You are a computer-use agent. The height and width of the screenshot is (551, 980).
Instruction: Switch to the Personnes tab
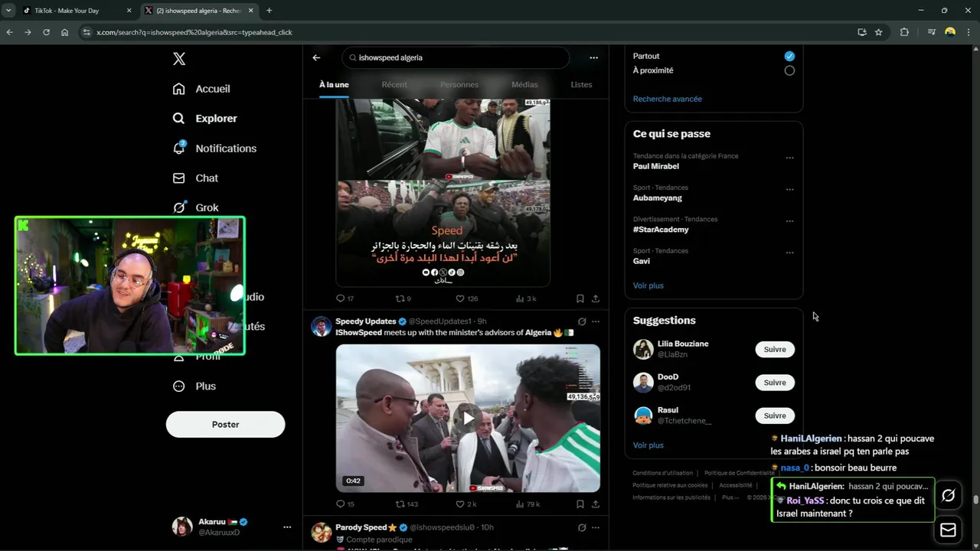click(x=459, y=85)
